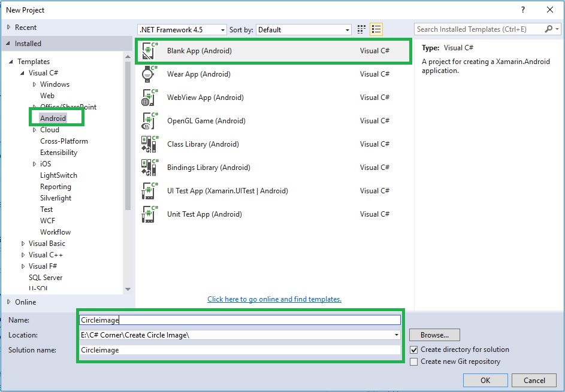Click the Bindings Library (Android) icon
The width and height of the screenshot is (565, 392).
pos(150,168)
